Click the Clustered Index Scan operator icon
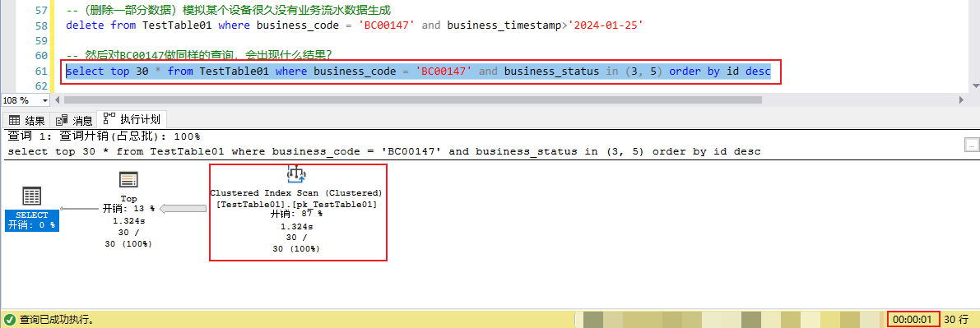The image size is (980, 328). click(x=296, y=174)
